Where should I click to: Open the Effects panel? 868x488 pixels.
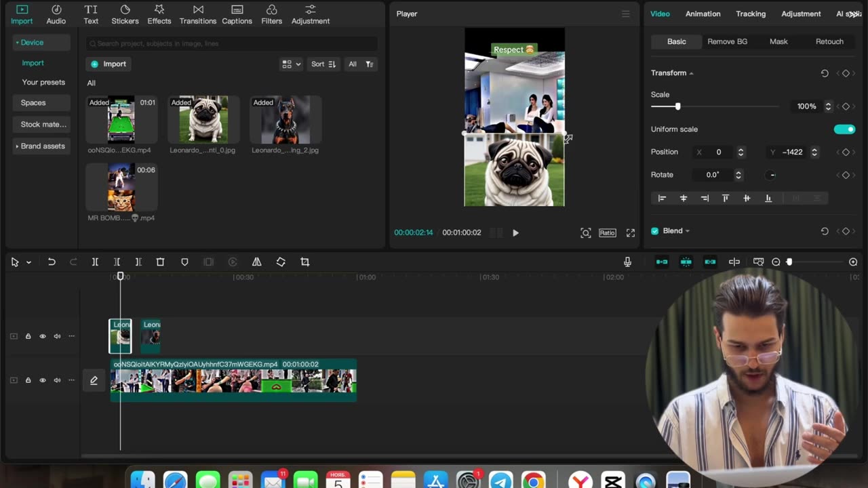coord(159,14)
